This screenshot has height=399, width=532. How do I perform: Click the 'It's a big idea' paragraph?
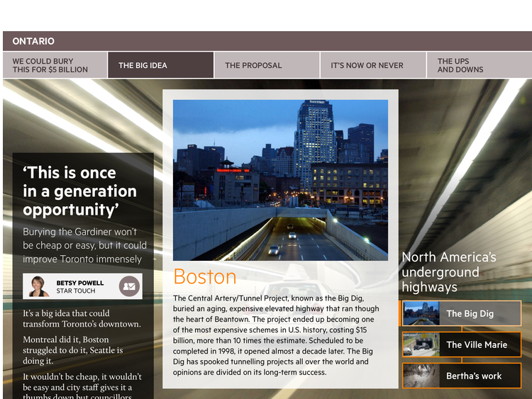(x=82, y=319)
